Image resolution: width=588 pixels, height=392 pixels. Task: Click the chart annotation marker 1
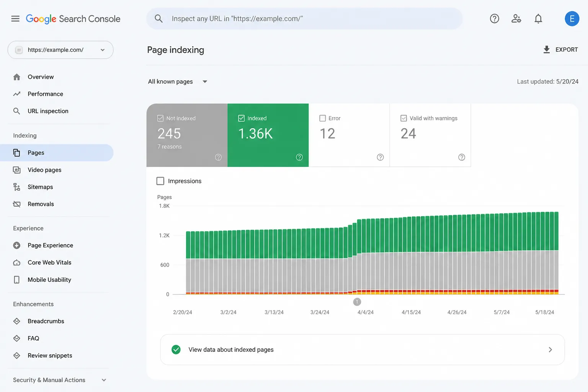(357, 302)
